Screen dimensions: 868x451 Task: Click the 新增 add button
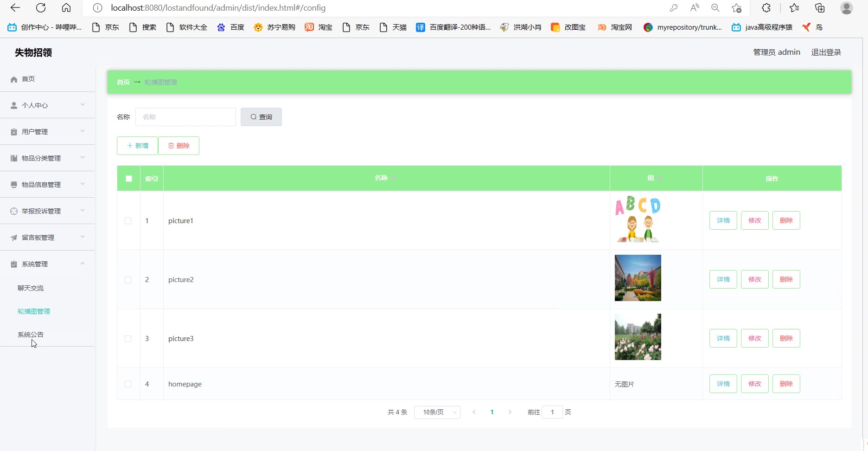(x=137, y=146)
